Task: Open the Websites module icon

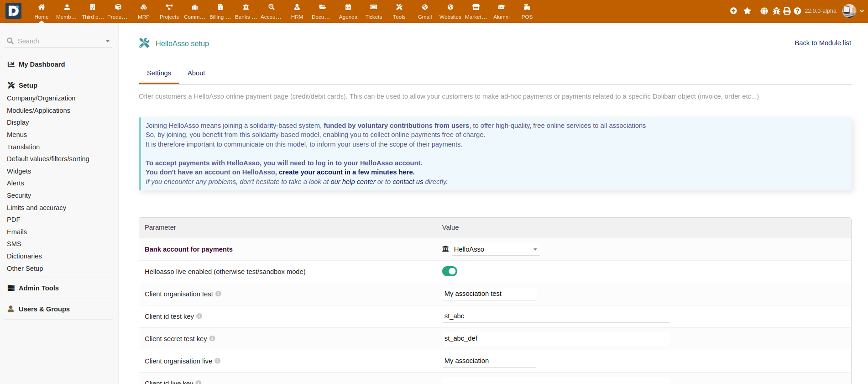Action: pyautogui.click(x=450, y=7)
